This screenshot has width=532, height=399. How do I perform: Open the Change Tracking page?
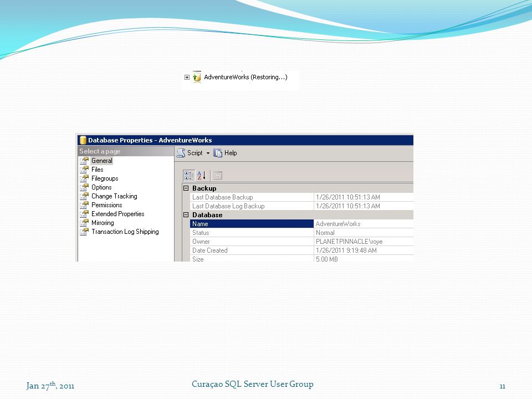(114, 196)
